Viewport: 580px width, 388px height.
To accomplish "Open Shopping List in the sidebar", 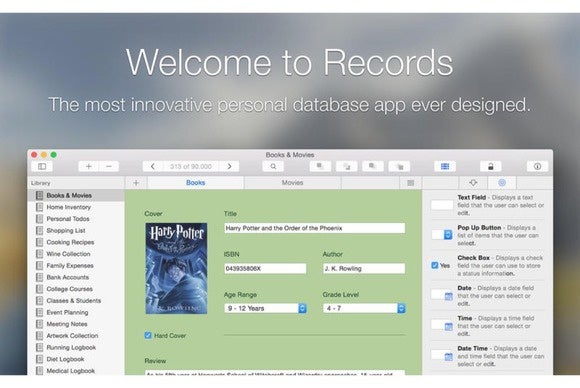I will tap(76, 230).
